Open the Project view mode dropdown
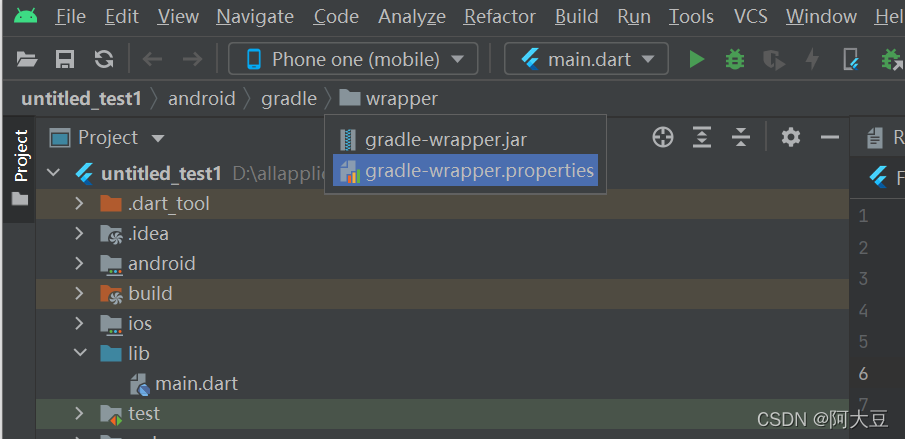905x439 pixels. pos(107,138)
